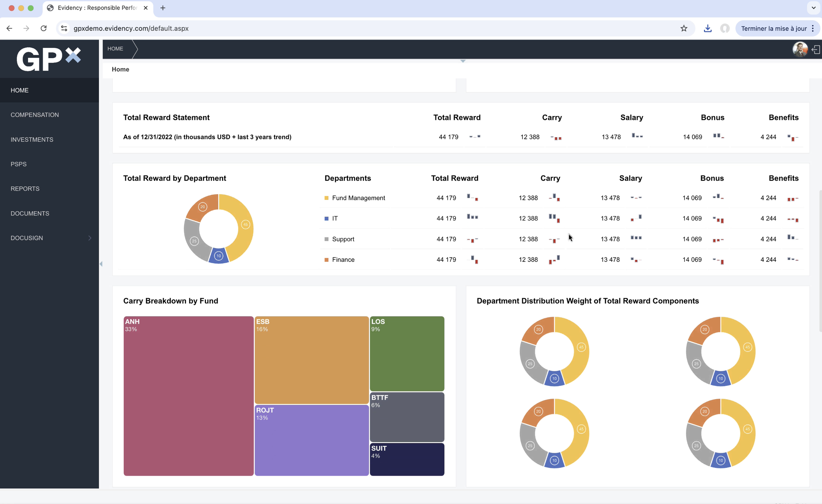Expand the DOCUSIGN submenu chevron

89,238
